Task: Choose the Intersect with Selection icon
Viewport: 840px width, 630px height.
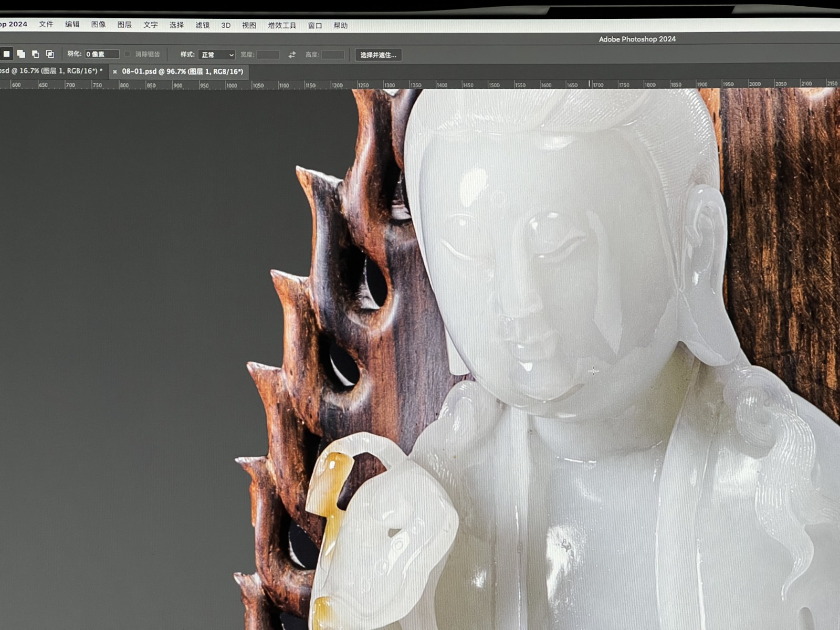Action: 50,54
